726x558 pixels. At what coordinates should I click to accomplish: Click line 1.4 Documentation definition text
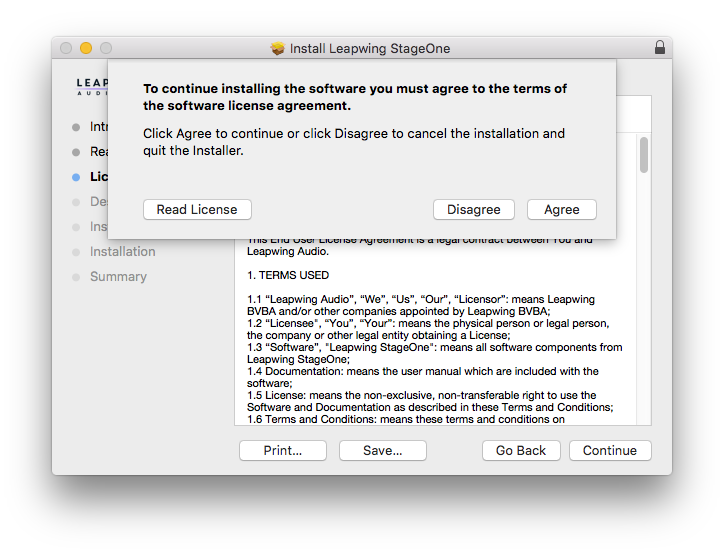(x=423, y=377)
